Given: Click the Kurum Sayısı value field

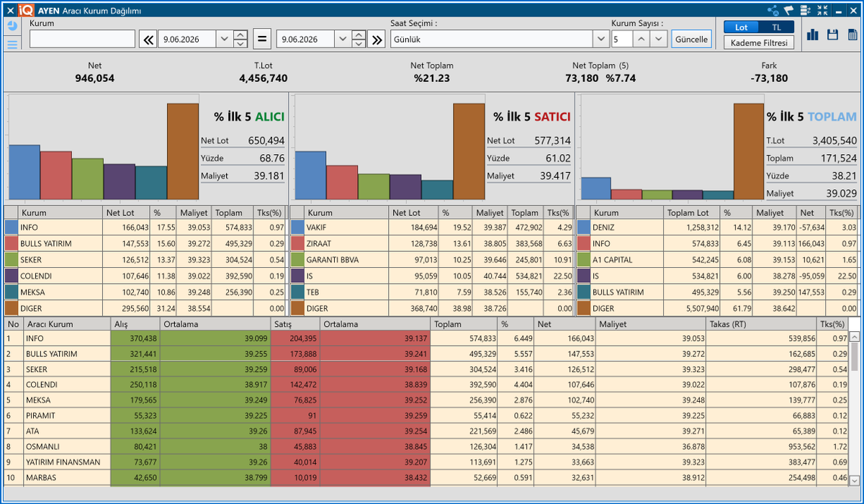Looking at the screenshot, I should [x=622, y=39].
